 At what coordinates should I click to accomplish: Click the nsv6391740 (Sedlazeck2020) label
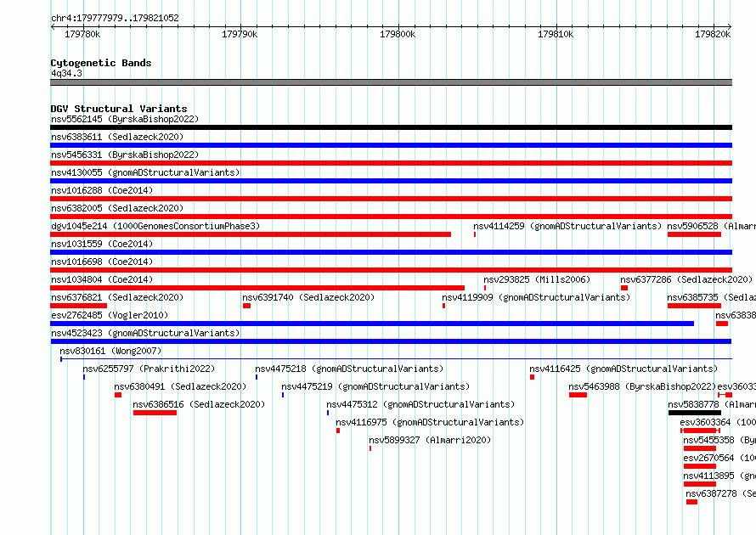pos(308,297)
